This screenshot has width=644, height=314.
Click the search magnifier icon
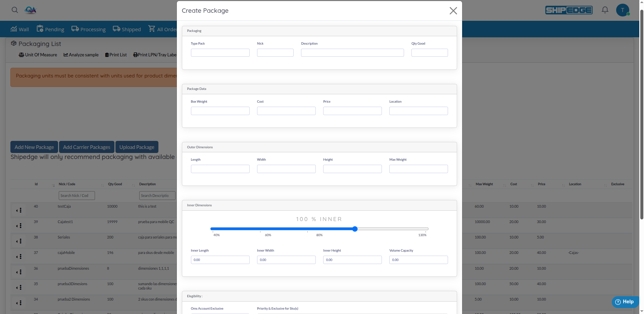tap(15, 10)
